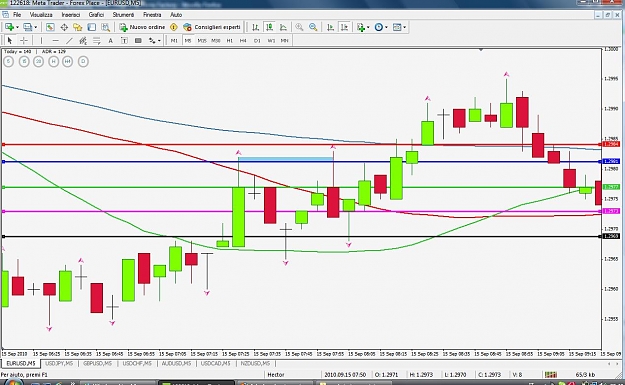The height and width of the screenshot is (385, 625).
Task: Expand the indicators dropdown arrow
Action: pyautogui.click(x=368, y=27)
